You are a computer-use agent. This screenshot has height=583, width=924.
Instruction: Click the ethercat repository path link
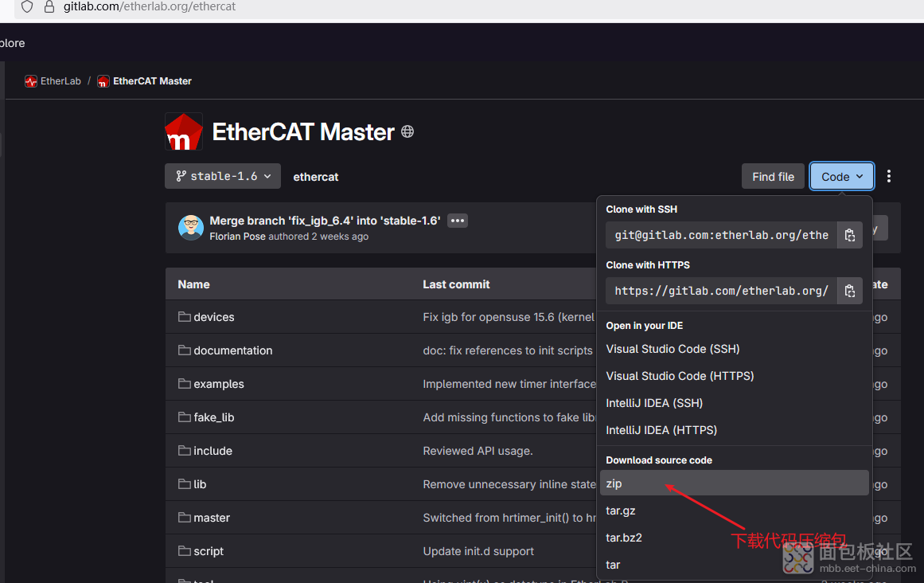(x=316, y=177)
